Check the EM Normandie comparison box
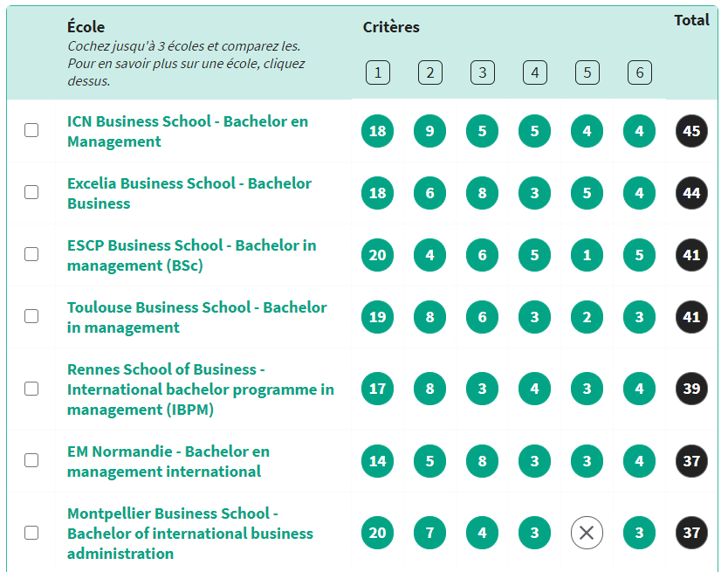 (32, 461)
